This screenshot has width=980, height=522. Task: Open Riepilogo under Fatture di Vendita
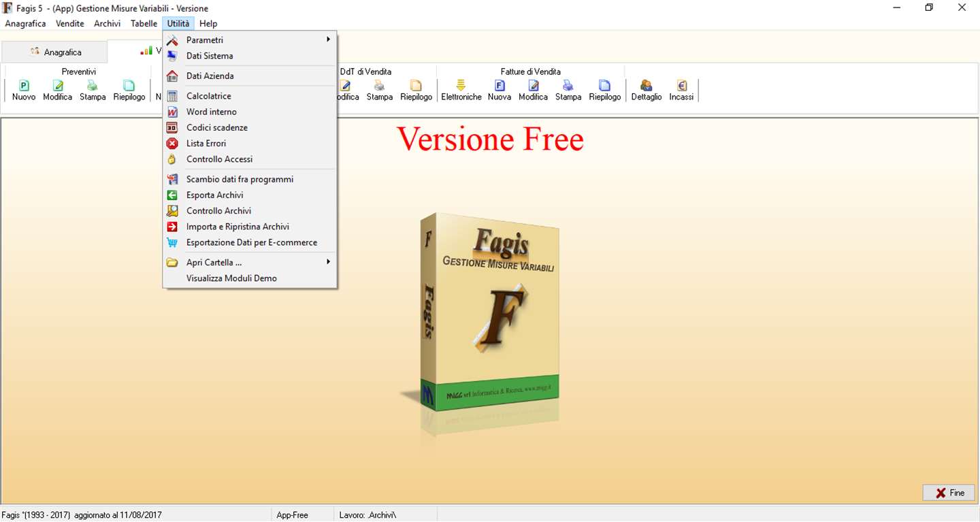click(605, 91)
